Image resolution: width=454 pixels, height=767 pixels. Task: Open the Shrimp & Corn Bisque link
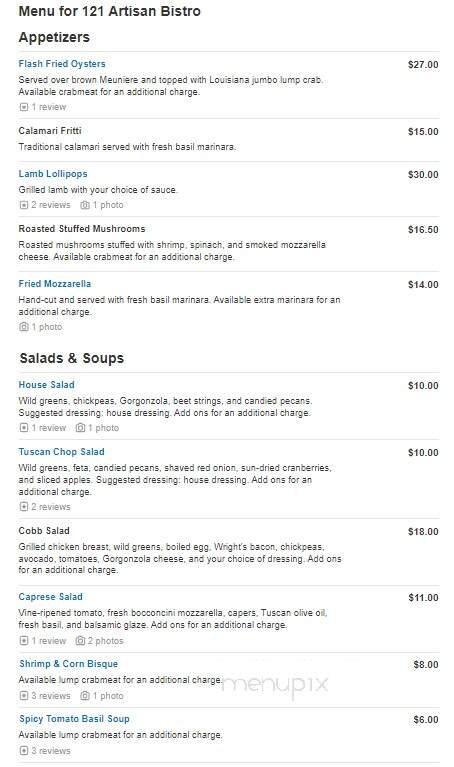coord(68,664)
